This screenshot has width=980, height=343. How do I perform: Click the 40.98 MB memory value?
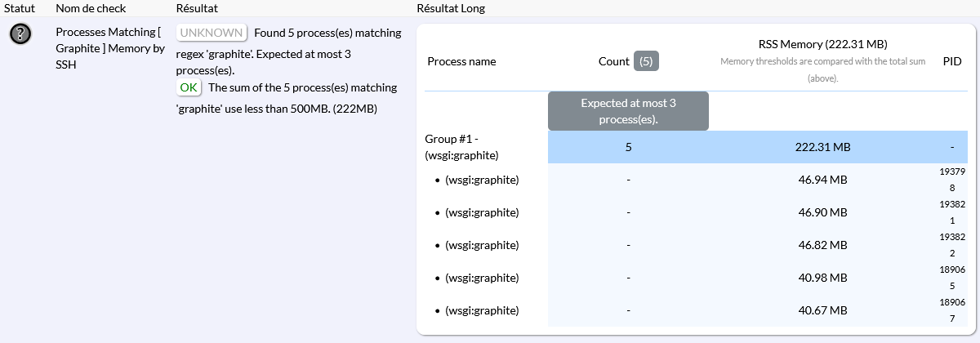823,278
